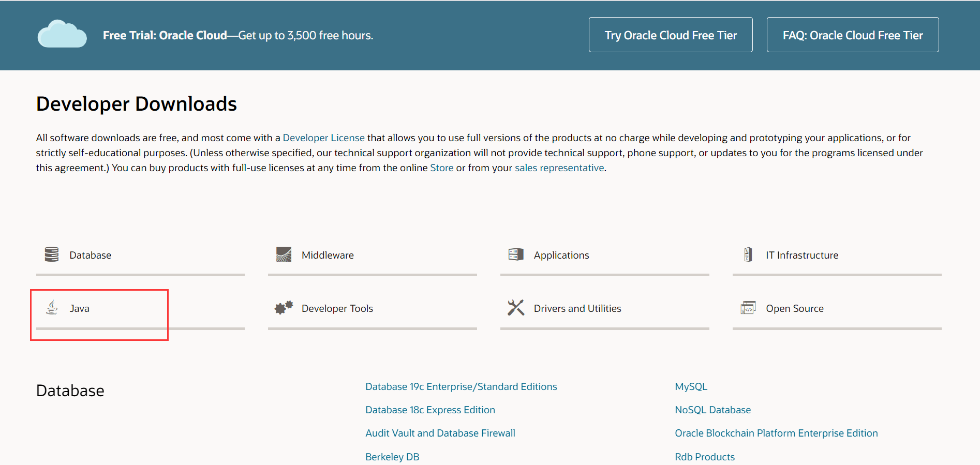This screenshot has height=465, width=980.
Task: Open the Database category label
Action: tap(91, 255)
